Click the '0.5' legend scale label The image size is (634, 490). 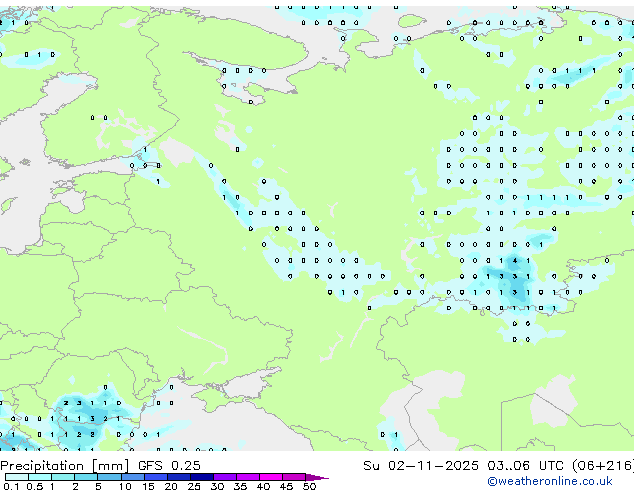[34, 486]
